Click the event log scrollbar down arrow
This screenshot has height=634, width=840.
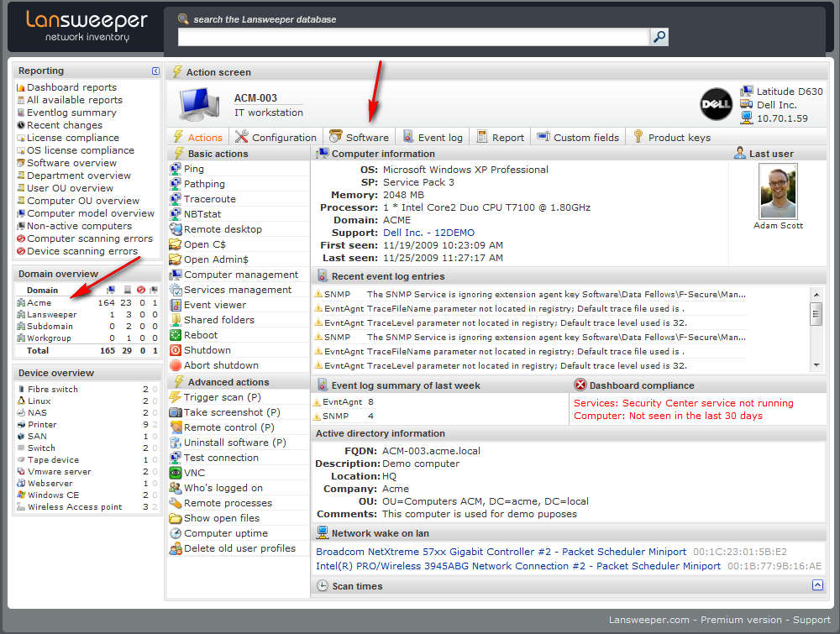816,365
